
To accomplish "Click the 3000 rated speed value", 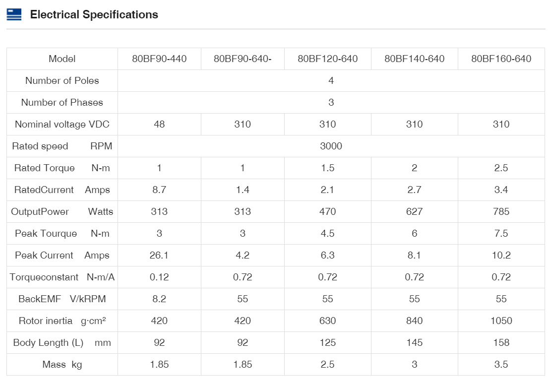I will click(331, 146).
